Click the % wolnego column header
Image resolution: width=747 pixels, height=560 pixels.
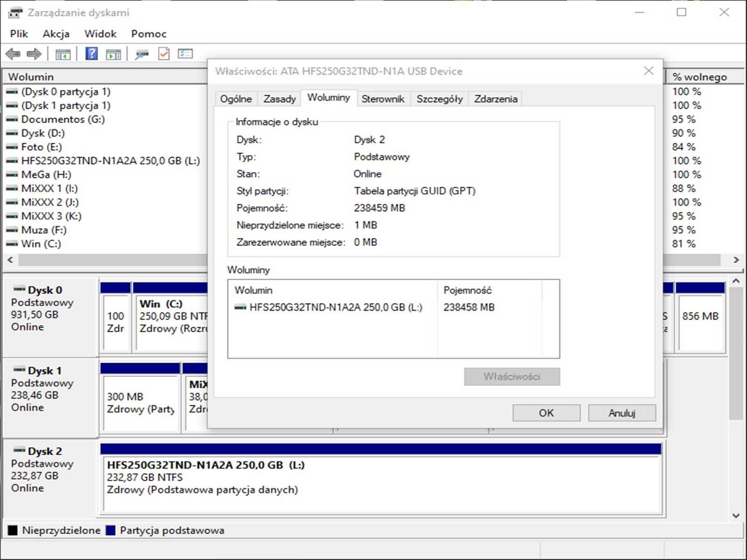(x=706, y=77)
